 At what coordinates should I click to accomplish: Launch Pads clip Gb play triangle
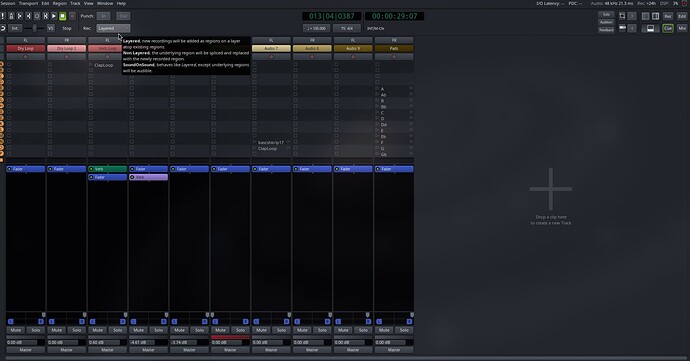click(377, 154)
